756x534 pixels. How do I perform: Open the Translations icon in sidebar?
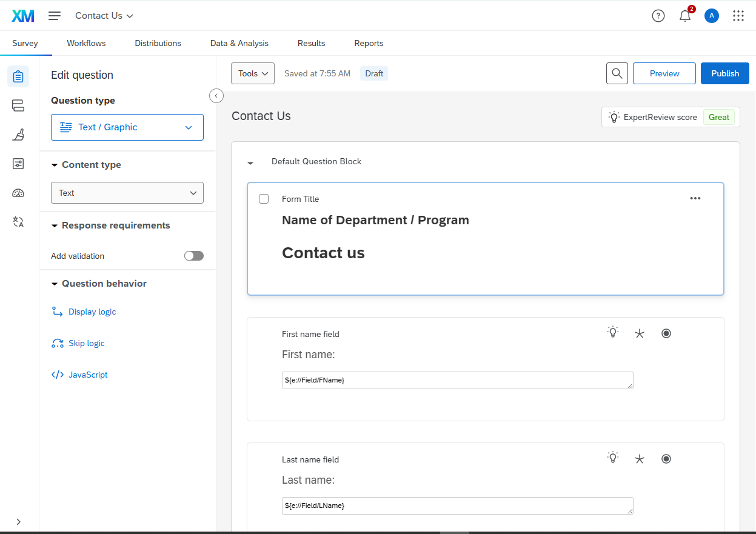pyautogui.click(x=18, y=222)
